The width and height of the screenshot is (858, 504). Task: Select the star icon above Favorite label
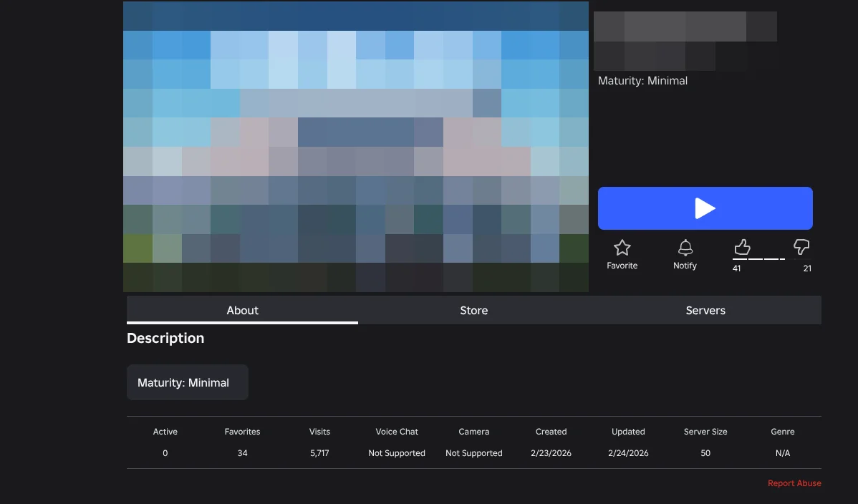coord(622,247)
